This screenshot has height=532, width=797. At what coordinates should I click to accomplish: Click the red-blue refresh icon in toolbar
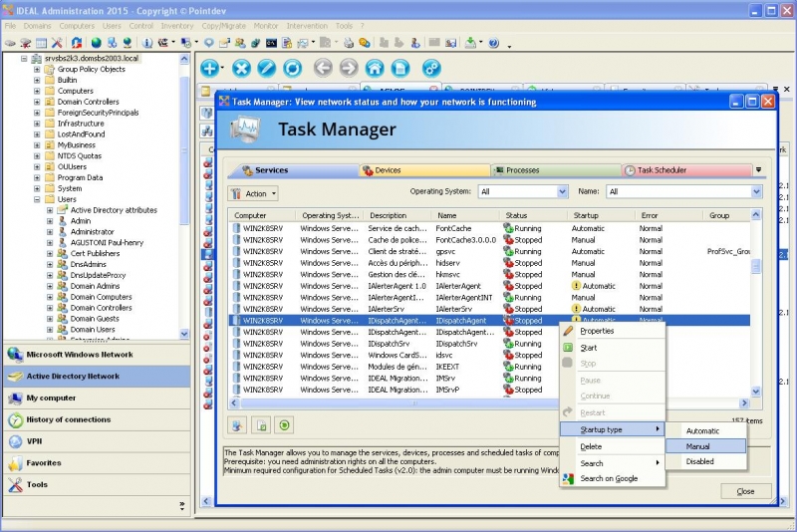[77, 43]
